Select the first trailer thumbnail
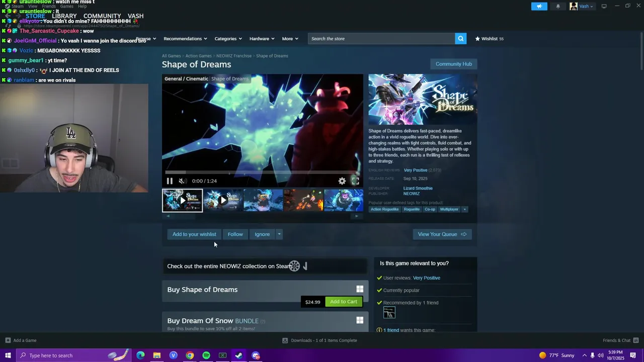This screenshot has height=362, width=644. [x=182, y=200]
